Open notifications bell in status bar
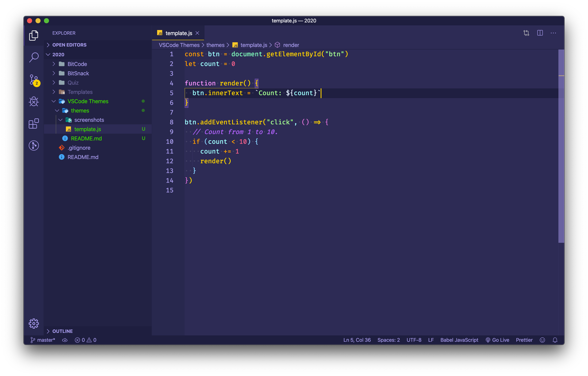588x376 pixels. (555, 340)
